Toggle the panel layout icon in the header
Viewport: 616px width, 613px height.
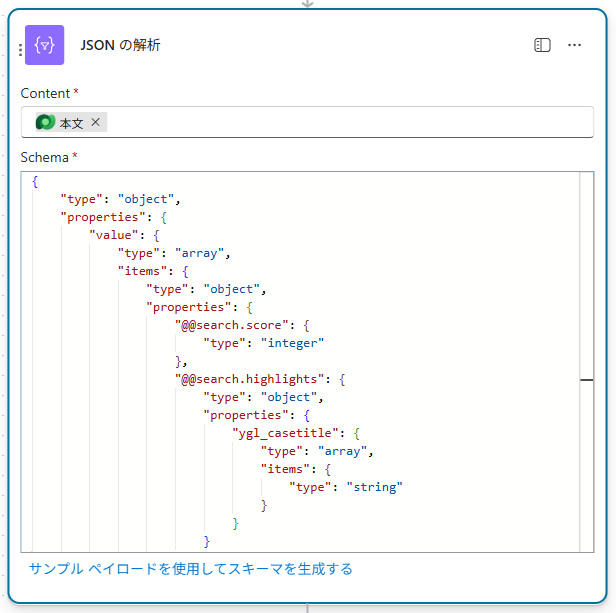(542, 45)
